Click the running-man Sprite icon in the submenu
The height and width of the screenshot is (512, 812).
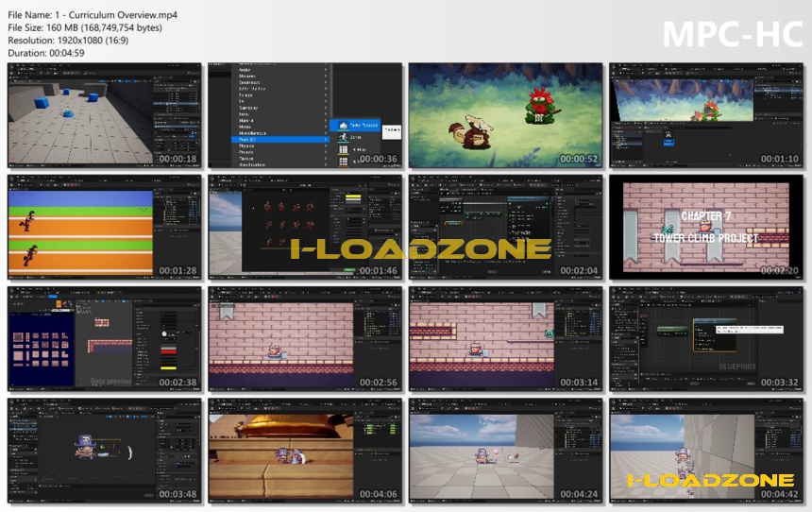click(x=343, y=137)
